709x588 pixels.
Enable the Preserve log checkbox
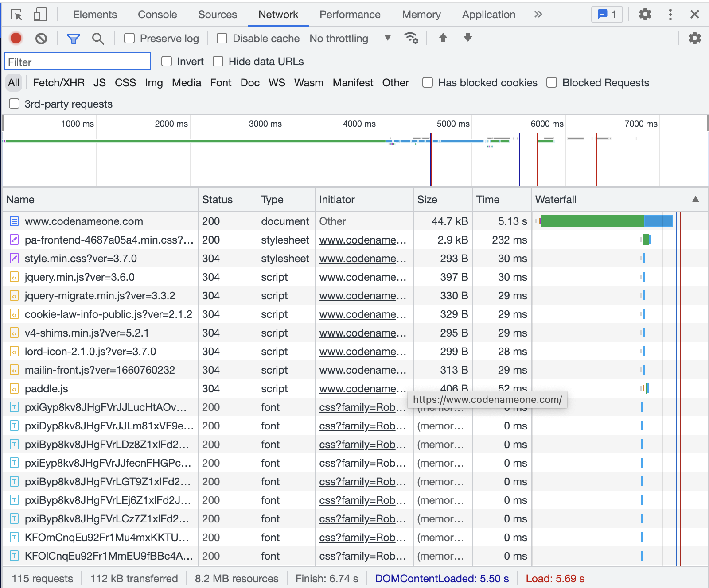[129, 38]
